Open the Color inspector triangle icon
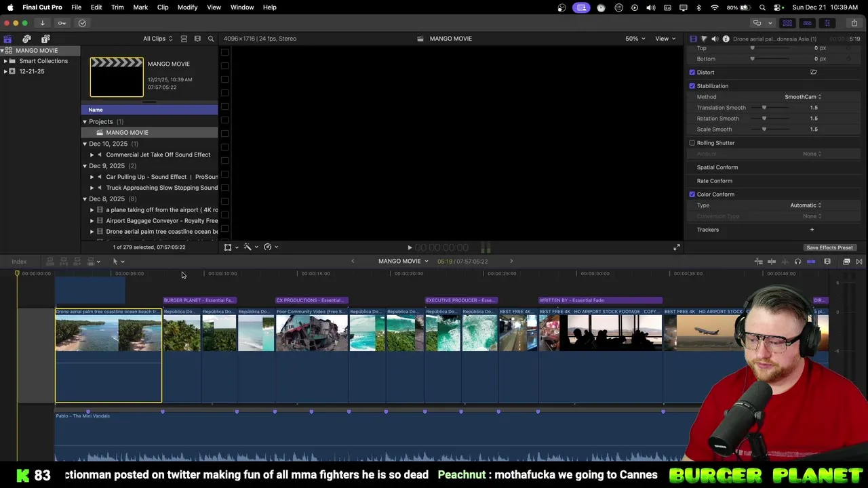Screen dimensions: 868x488 click(703, 39)
